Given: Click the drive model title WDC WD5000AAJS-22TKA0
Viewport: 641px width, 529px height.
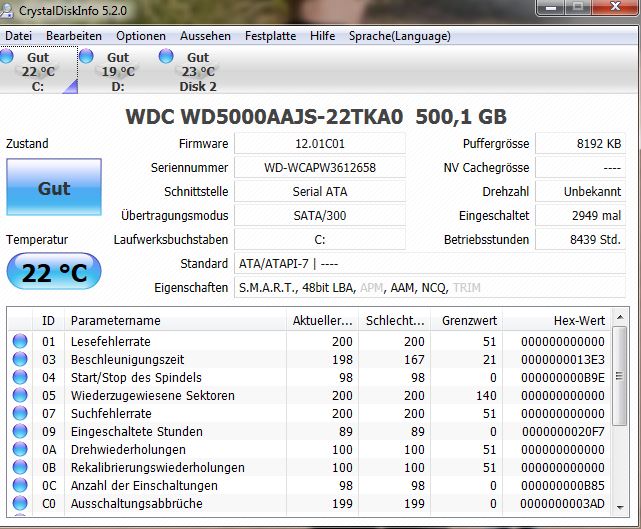Looking at the screenshot, I should pos(264,117).
